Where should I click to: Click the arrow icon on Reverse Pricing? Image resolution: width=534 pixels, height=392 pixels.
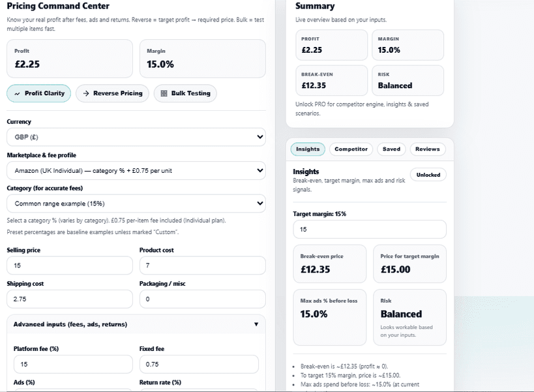(x=86, y=93)
